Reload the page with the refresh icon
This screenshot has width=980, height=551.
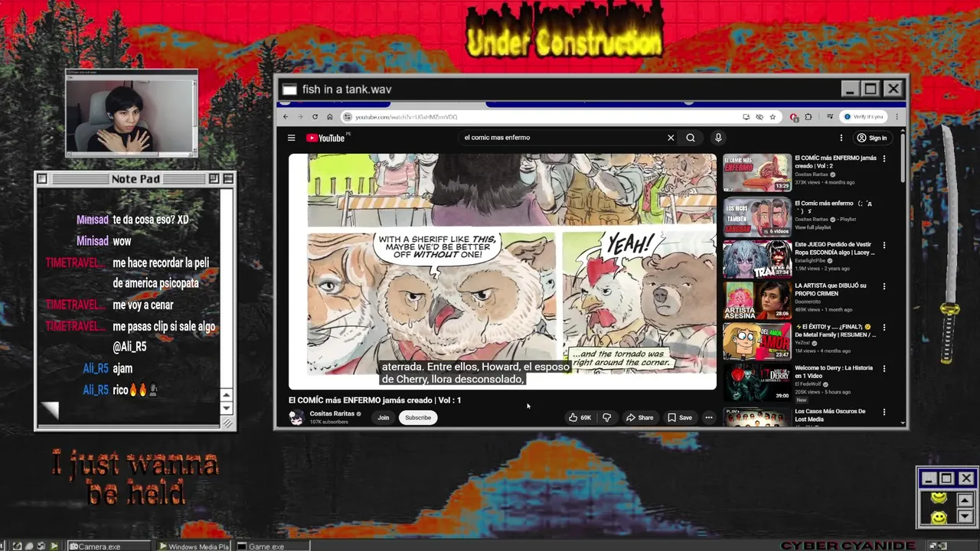[x=315, y=116]
